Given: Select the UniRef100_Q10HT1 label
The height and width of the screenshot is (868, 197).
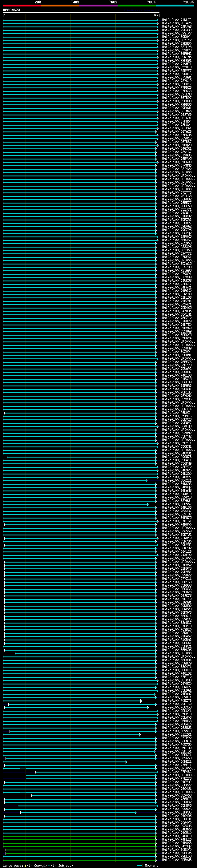Looking at the screenshot, I should [x=177, y=64].
